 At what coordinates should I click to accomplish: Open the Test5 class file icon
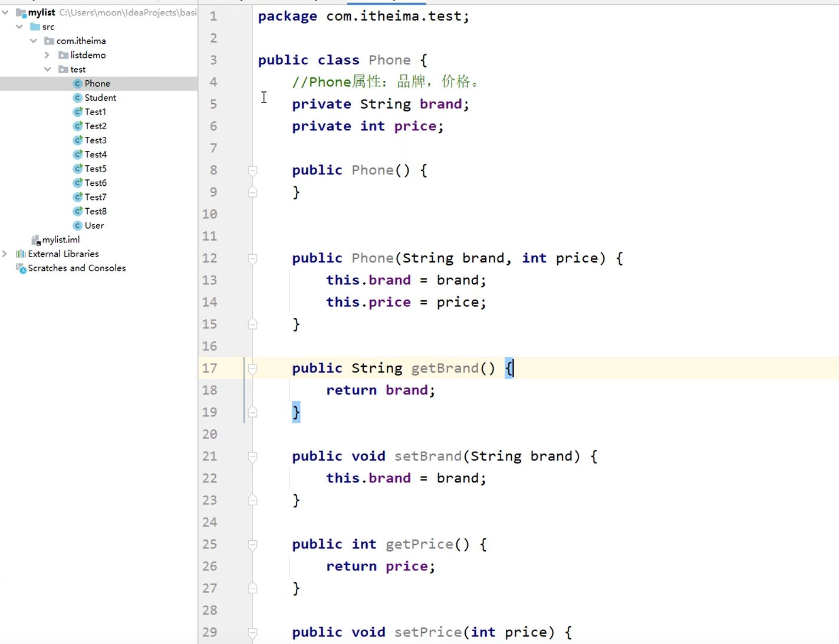[x=78, y=168]
